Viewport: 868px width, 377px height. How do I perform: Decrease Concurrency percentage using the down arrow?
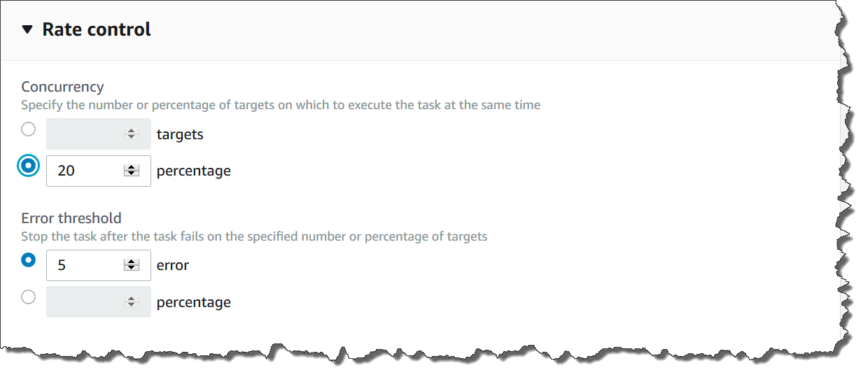131,174
